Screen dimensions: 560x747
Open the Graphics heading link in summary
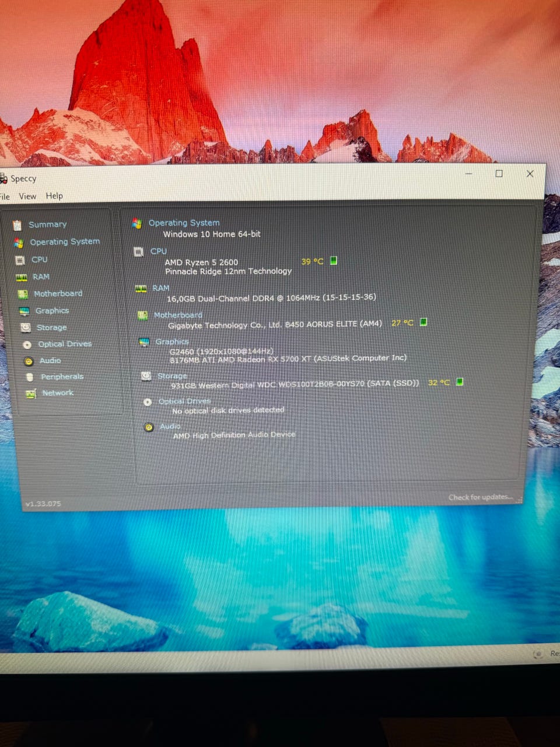click(171, 341)
